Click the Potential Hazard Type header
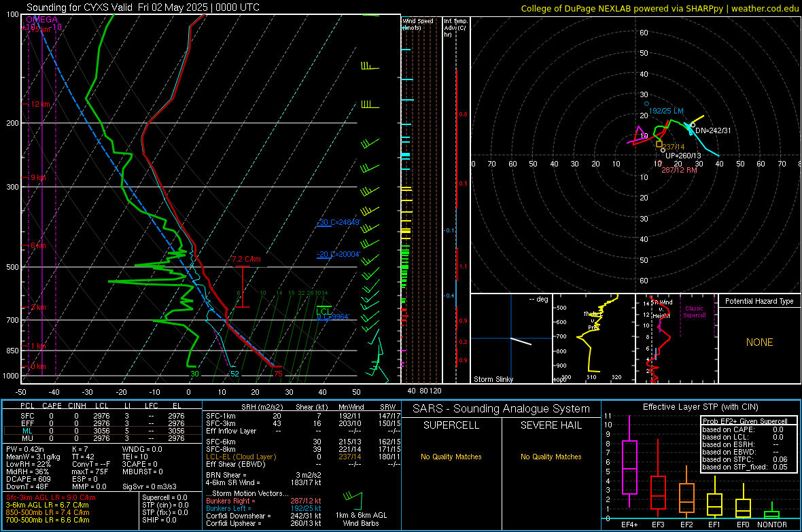This screenshot has width=802, height=532. 759,301
